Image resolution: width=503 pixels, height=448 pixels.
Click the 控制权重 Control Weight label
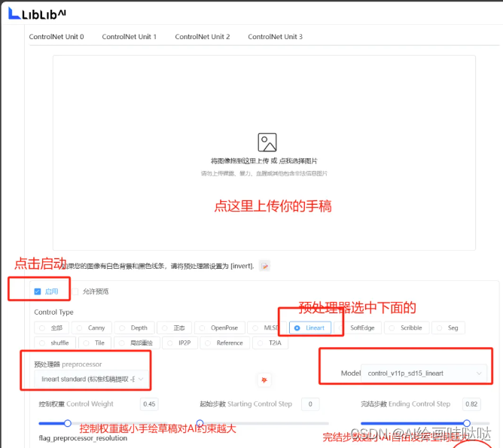[x=76, y=404]
